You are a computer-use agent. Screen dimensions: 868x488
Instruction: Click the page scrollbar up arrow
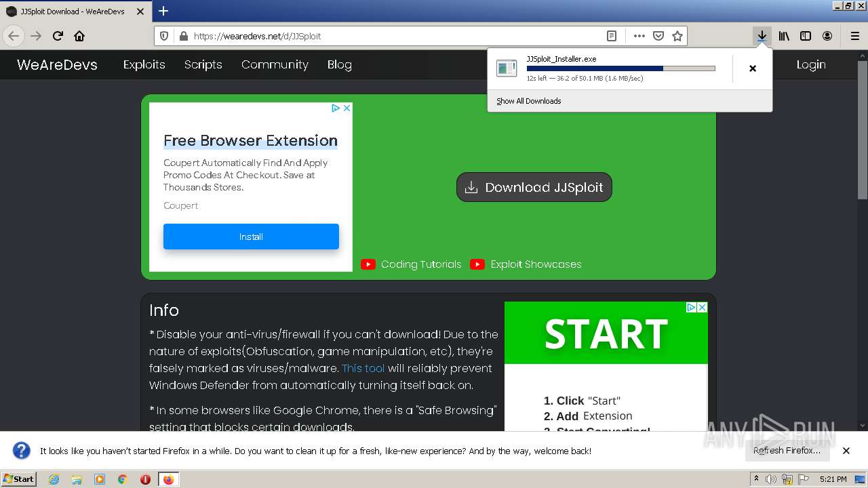pos(863,56)
